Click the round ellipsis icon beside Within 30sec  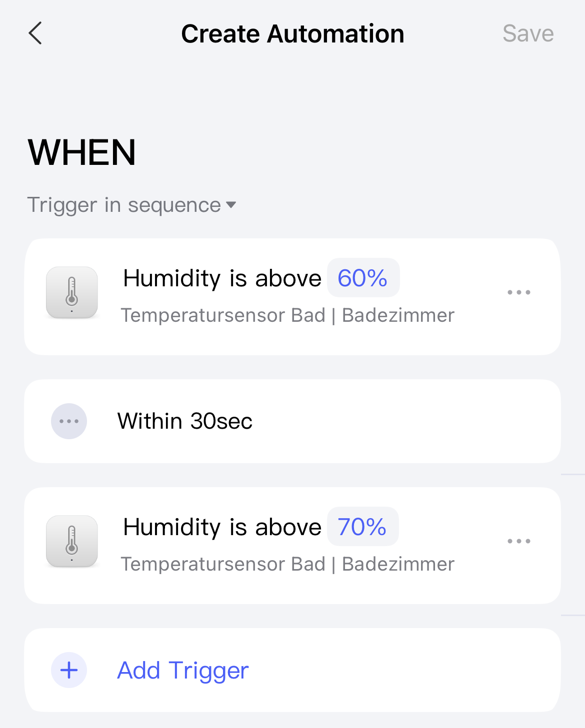click(69, 421)
